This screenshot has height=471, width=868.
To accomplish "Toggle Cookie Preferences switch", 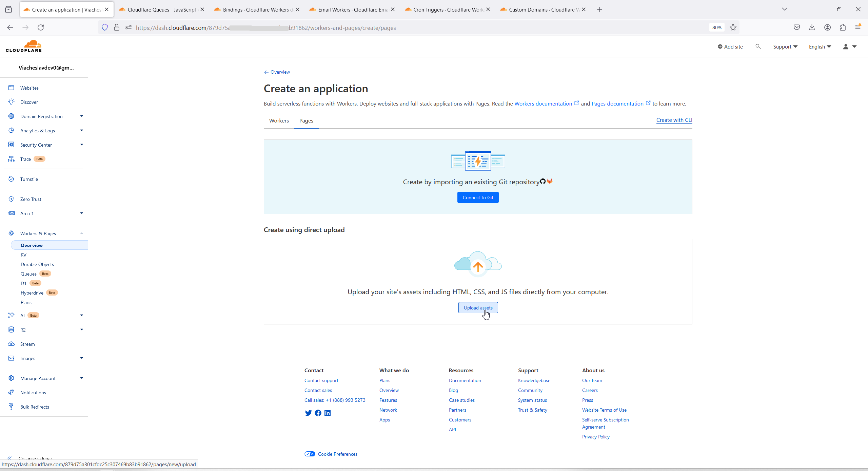I will (310, 454).
